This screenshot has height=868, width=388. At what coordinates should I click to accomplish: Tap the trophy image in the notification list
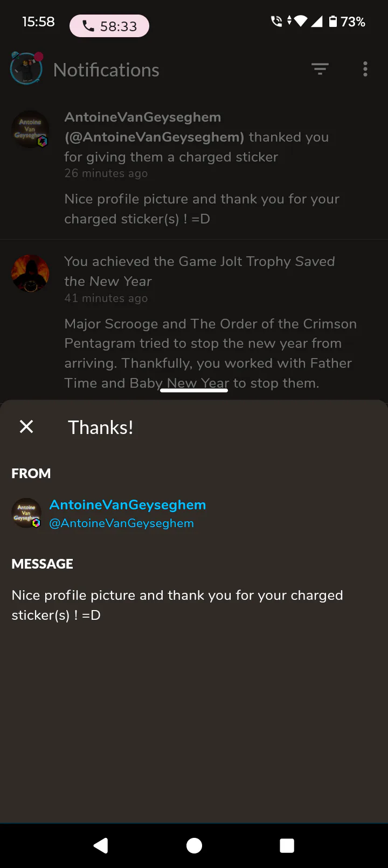30,274
